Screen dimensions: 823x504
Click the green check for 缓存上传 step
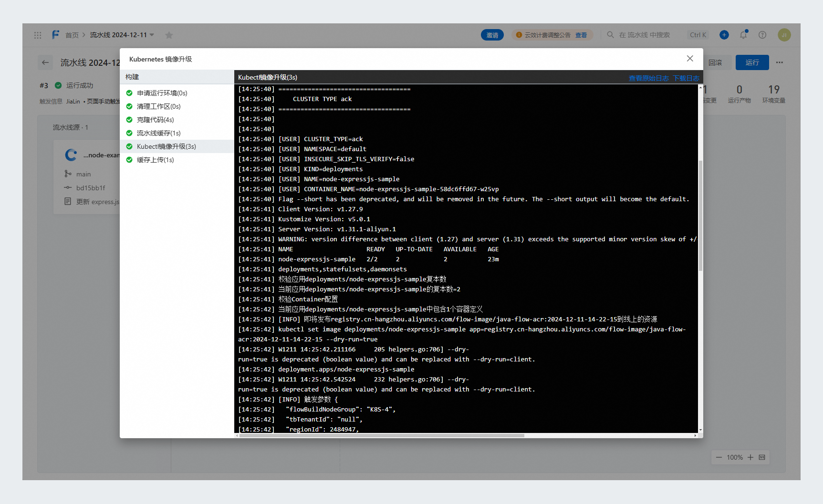tap(129, 160)
